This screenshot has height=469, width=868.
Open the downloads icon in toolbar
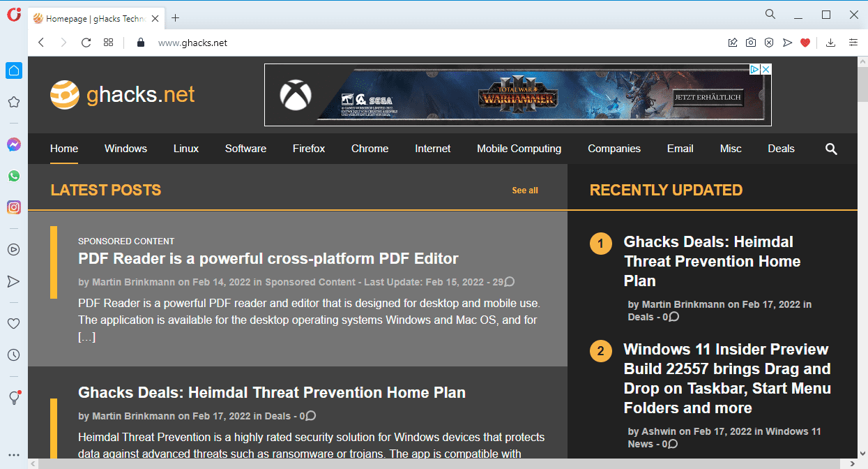(x=830, y=43)
